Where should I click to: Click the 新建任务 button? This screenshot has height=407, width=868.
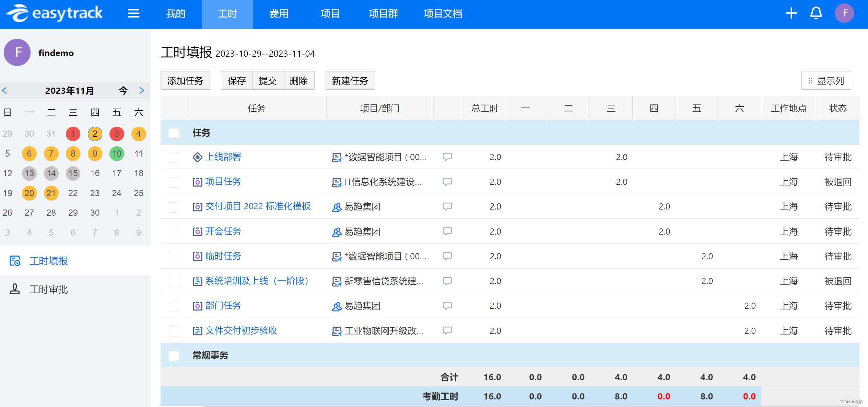tap(350, 81)
